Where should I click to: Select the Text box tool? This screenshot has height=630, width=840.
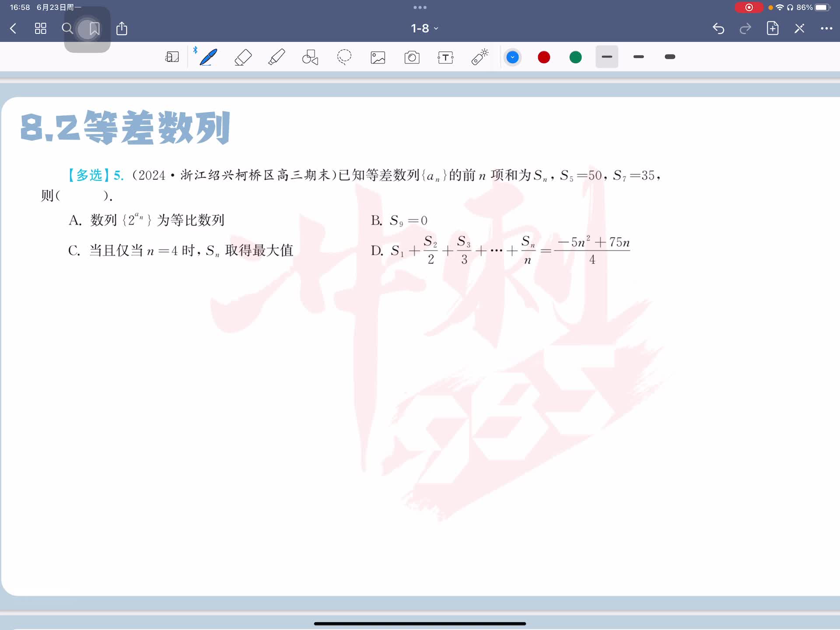tap(445, 57)
